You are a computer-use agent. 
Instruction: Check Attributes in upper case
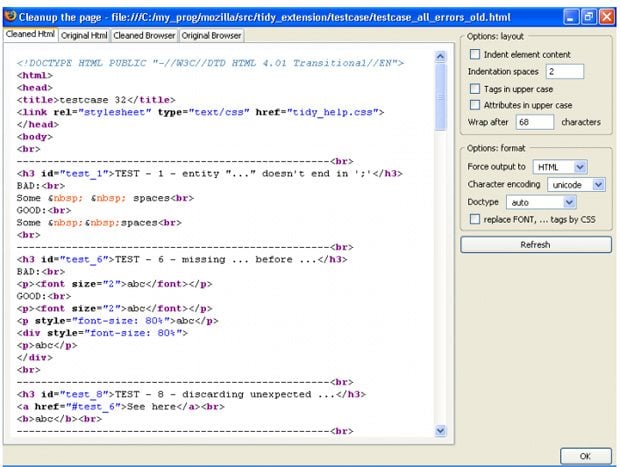pos(475,106)
